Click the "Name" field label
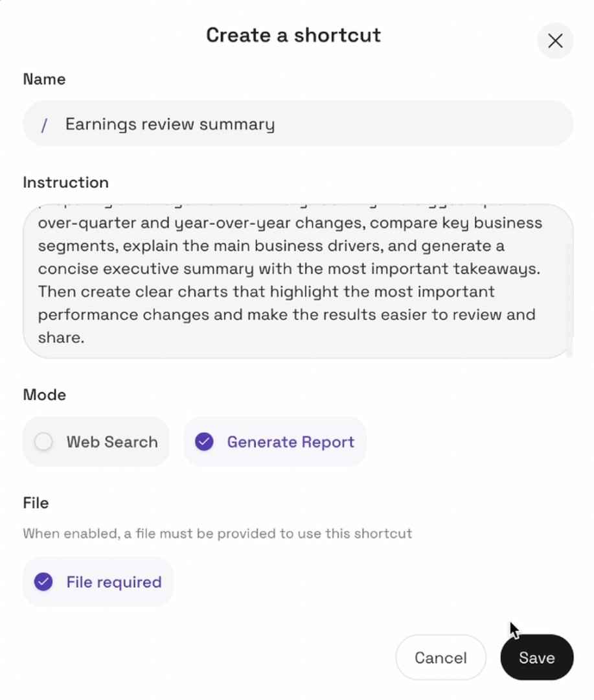Viewport: 594px width, 700px height. tap(44, 79)
